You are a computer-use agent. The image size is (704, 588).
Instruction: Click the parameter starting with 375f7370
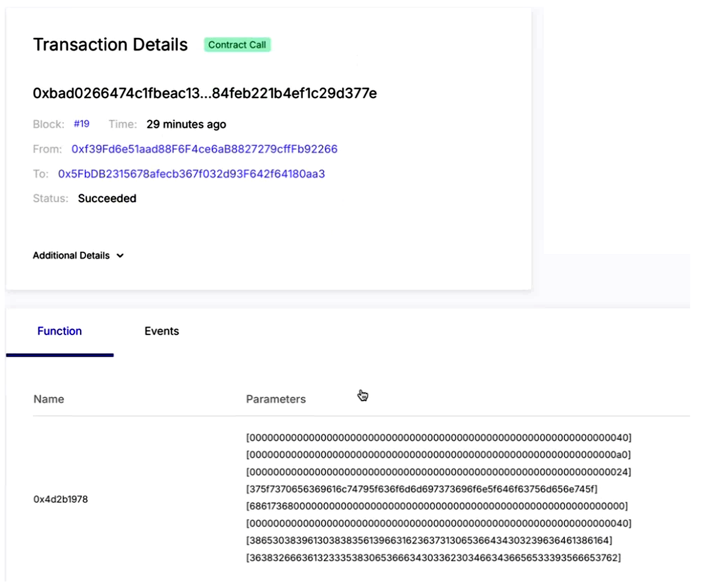[422, 489]
